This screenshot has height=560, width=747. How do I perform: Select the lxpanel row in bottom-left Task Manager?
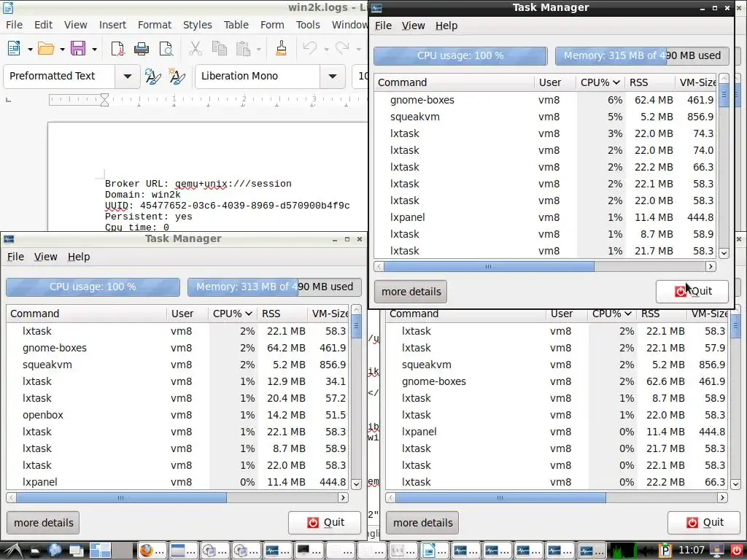178,482
